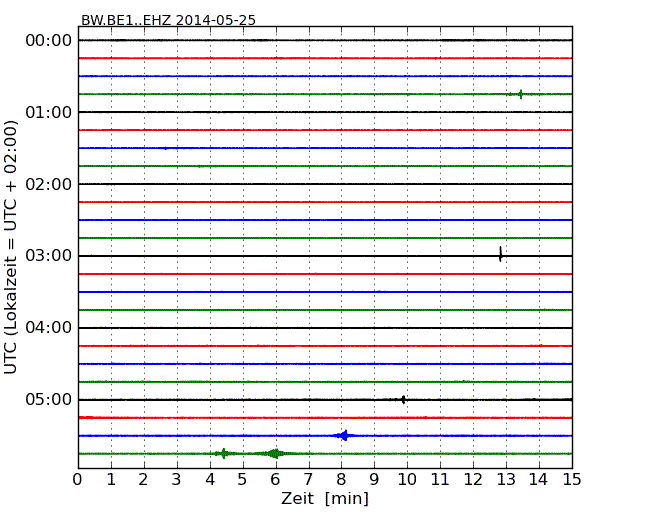Screen dimensions: 650x520
Task: Select the 03:00 time label
Action: point(49,256)
